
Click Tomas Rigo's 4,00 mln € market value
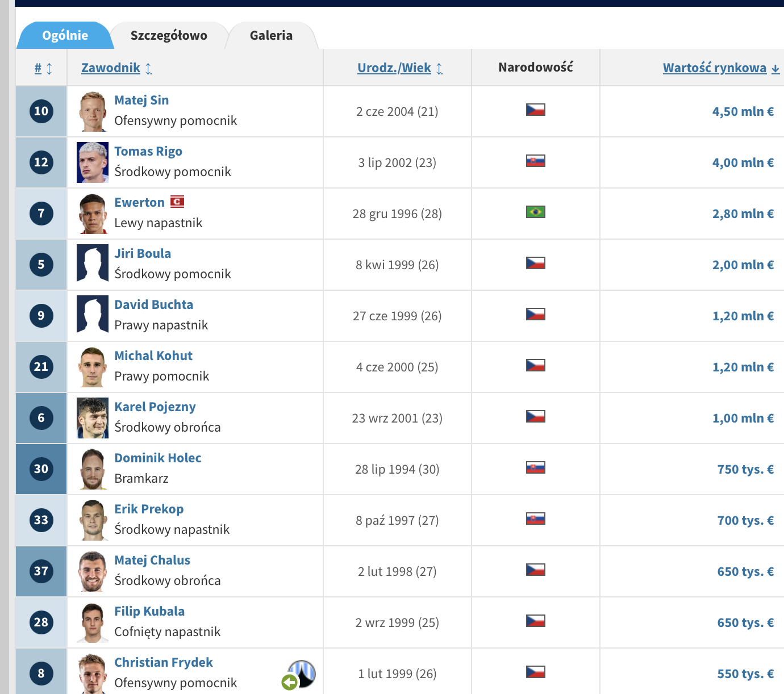click(x=743, y=163)
